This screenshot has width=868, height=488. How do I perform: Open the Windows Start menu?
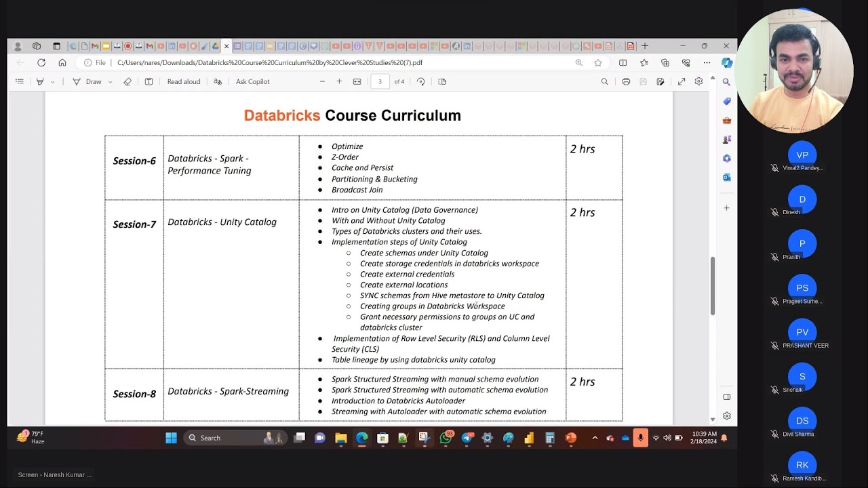click(x=171, y=438)
